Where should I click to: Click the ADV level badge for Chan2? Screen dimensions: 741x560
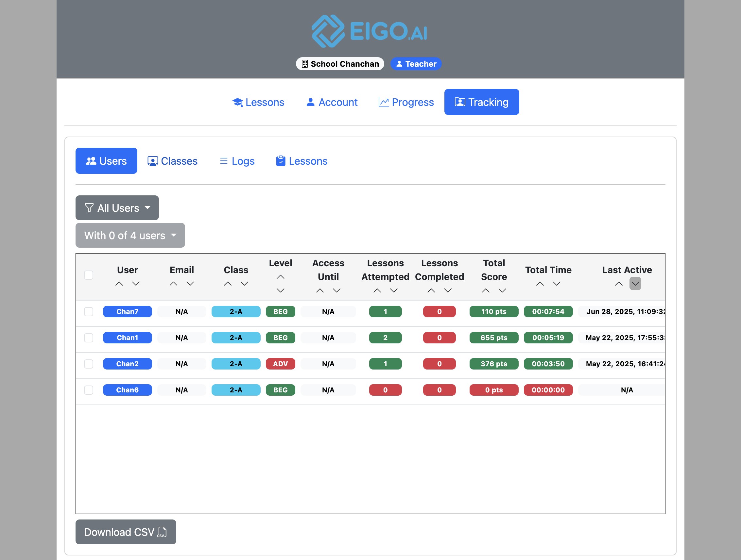[x=281, y=364]
